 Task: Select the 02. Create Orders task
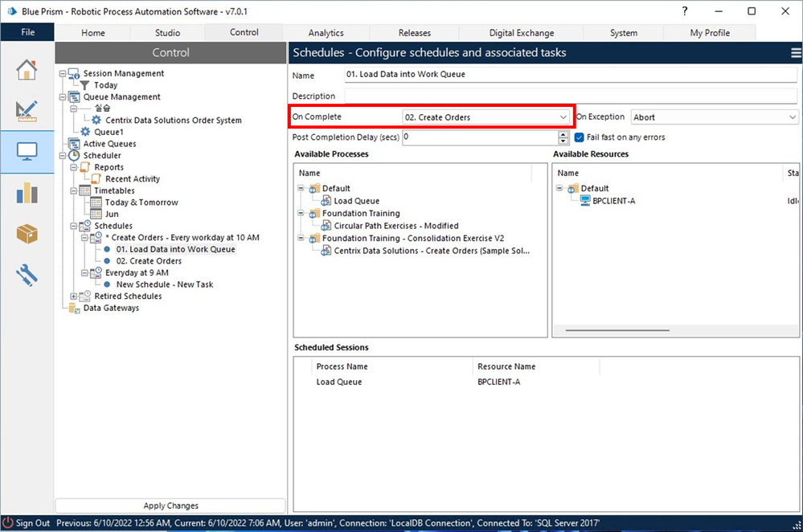tap(149, 260)
